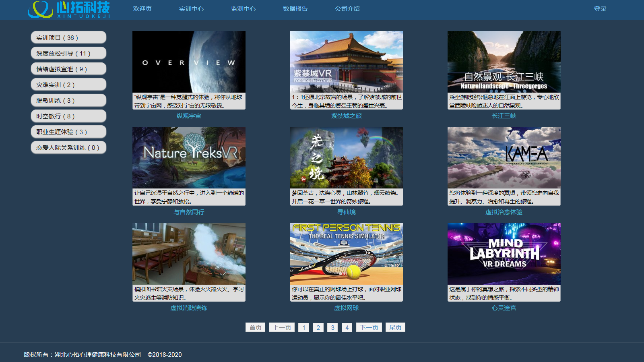
Task: Open the 紫禁城VR thumbnail image
Action: [x=346, y=62]
